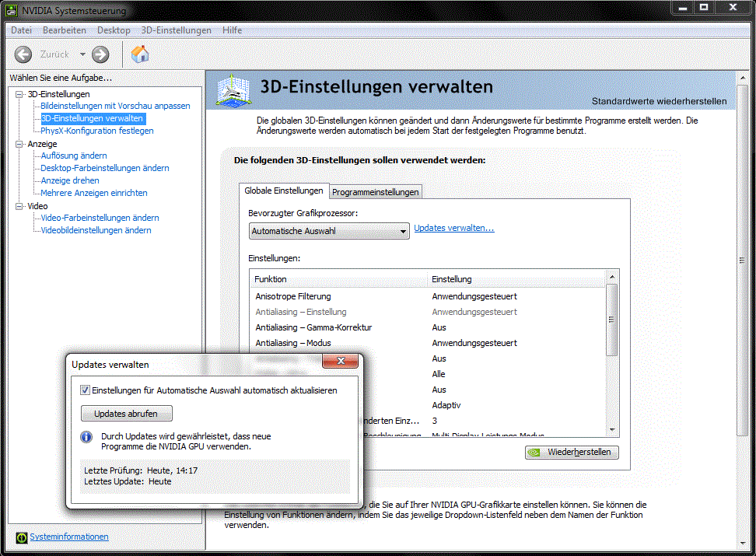Viewport: 756px width, 556px height.
Task: Open the Hilfe menu
Action: point(232,30)
